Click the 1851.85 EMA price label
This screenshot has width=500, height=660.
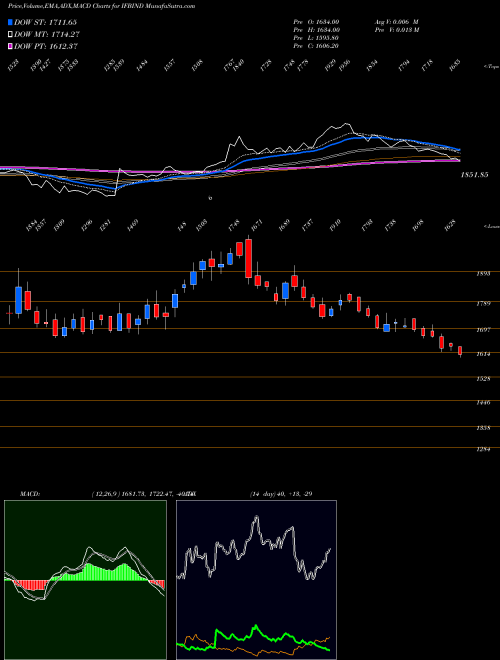coord(474,174)
